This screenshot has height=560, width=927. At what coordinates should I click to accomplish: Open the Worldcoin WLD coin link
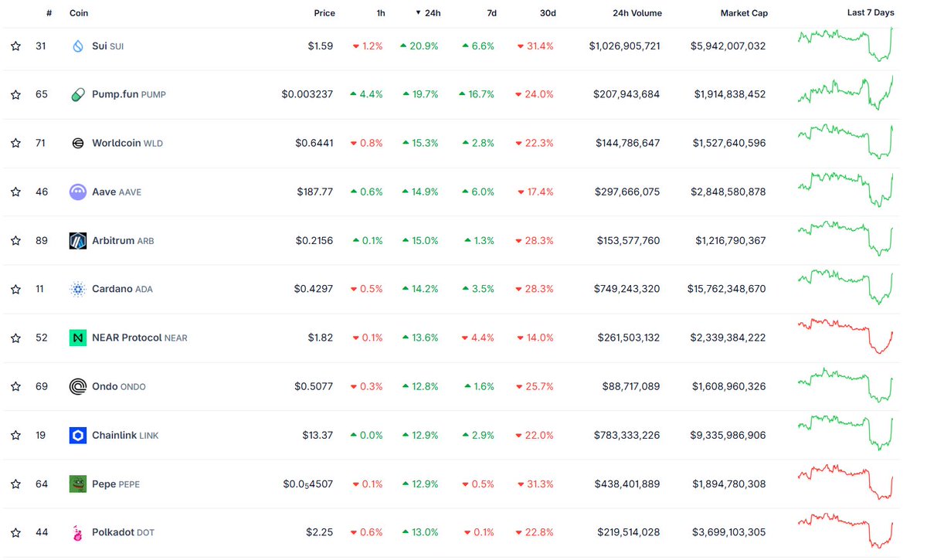(x=127, y=143)
